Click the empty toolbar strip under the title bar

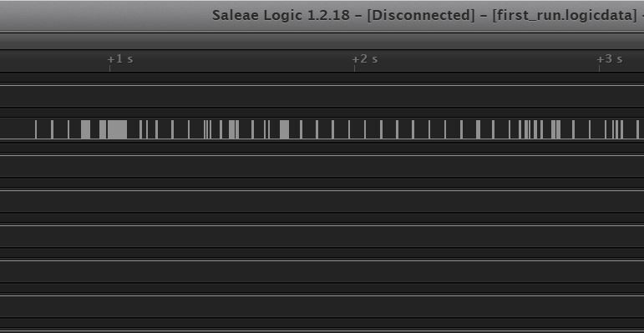click(322, 41)
